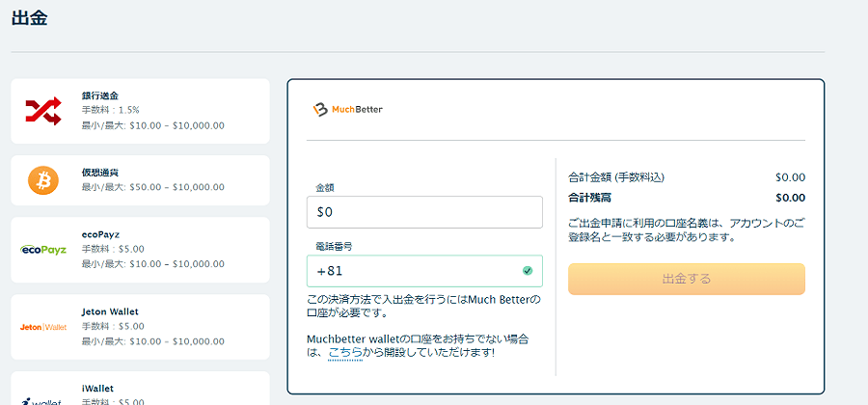
Task: Click the この決済方法で入出金を行うには note
Action: point(423,307)
